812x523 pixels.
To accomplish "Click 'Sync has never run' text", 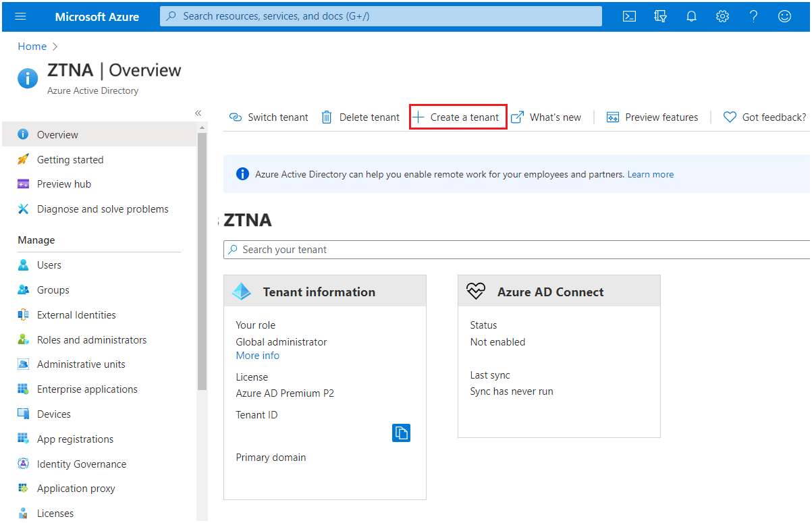I will [x=512, y=391].
